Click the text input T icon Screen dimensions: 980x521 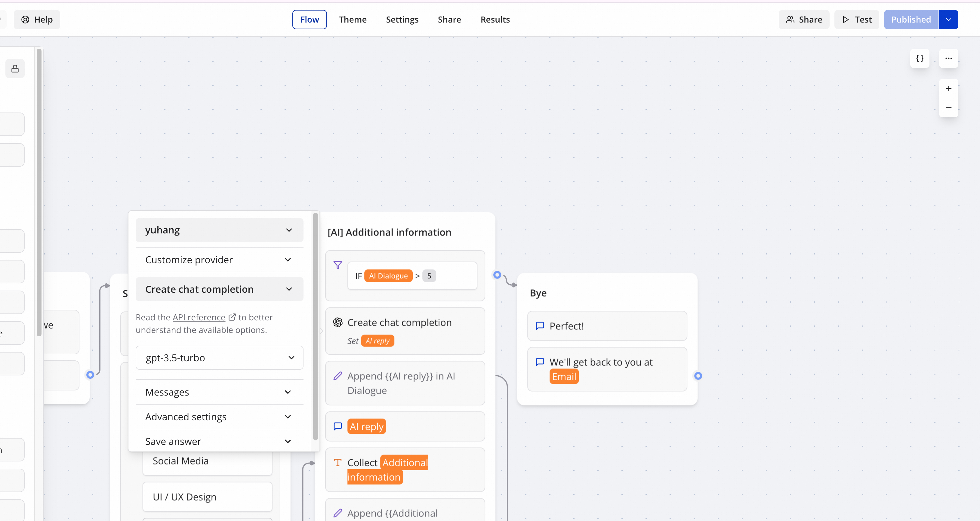(337, 462)
